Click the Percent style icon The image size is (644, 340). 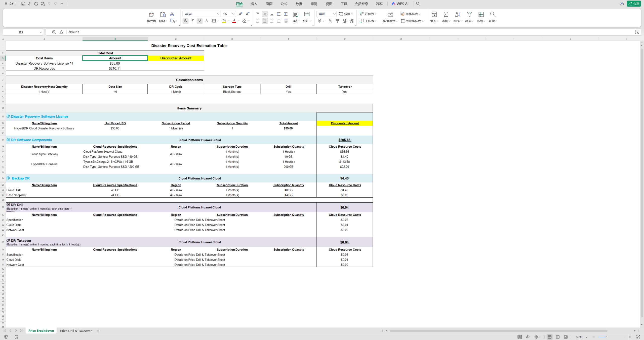tap(330, 21)
